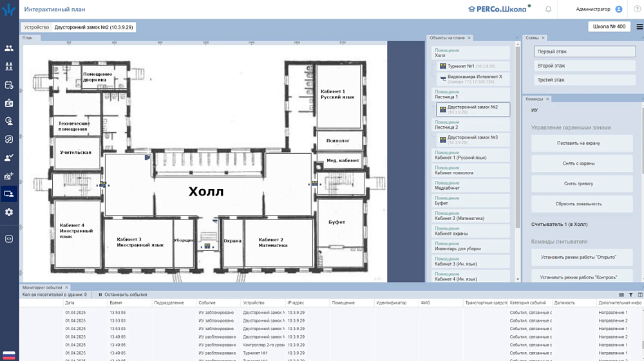Click the Russian flag language icon
This screenshot has height=361, width=644.
tap(9, 355)
